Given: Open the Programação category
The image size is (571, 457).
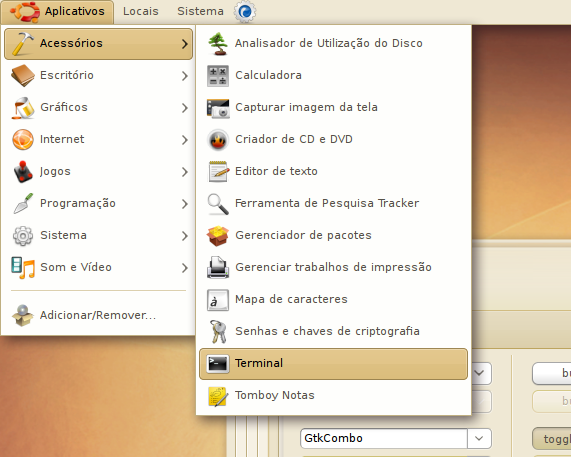Looking at the screenshot, I should coord(98,204).
